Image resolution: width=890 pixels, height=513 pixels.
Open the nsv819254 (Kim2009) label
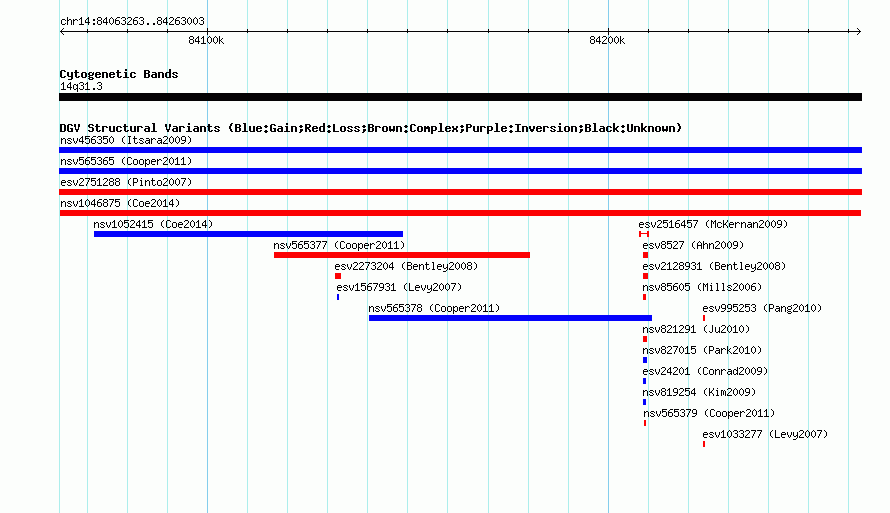tap(699, 392)
